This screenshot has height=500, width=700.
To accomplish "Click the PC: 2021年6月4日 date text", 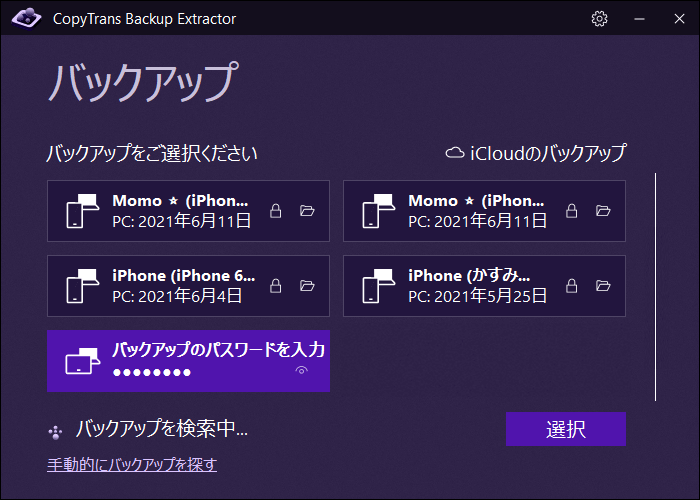I will click(x=177, y=296).
